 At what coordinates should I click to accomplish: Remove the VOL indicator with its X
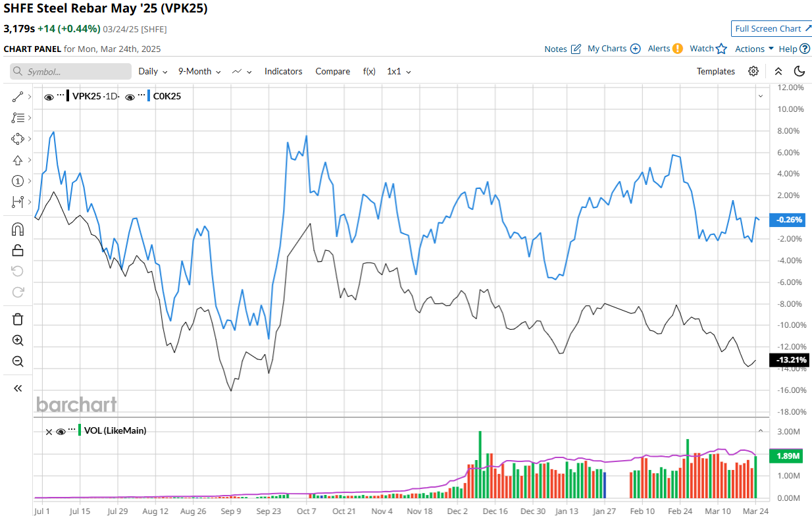coord(49,432)
